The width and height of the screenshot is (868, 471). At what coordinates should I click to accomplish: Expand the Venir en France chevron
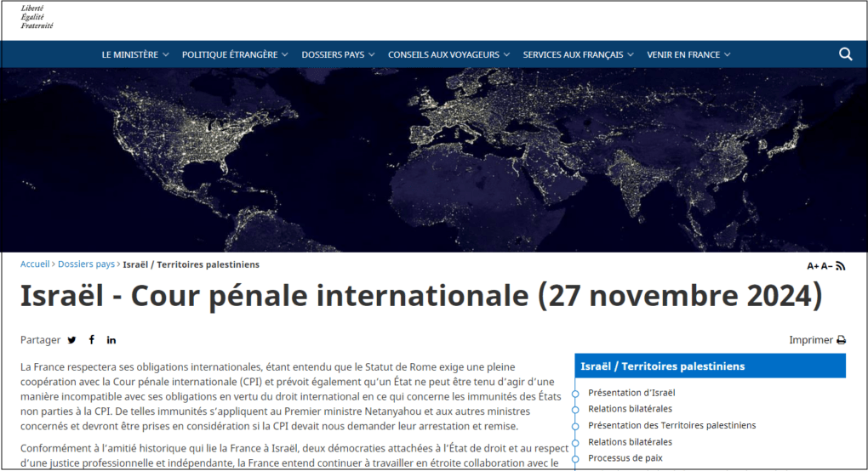[728, 54]
